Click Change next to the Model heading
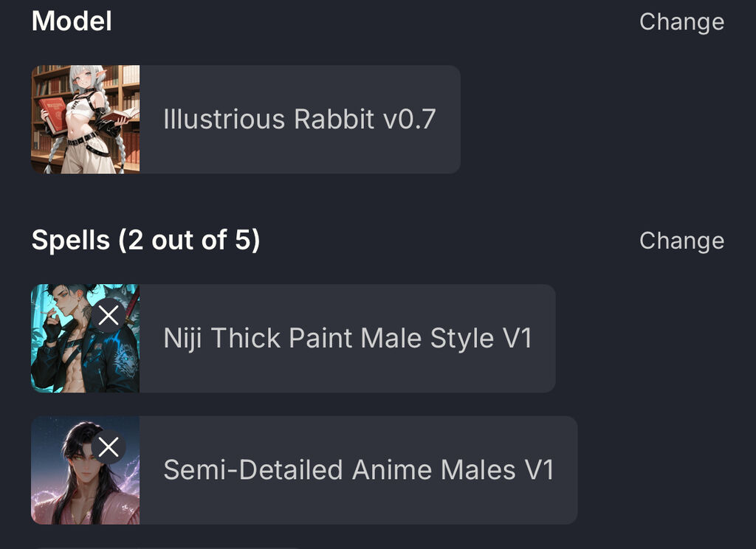 [681, 22]
